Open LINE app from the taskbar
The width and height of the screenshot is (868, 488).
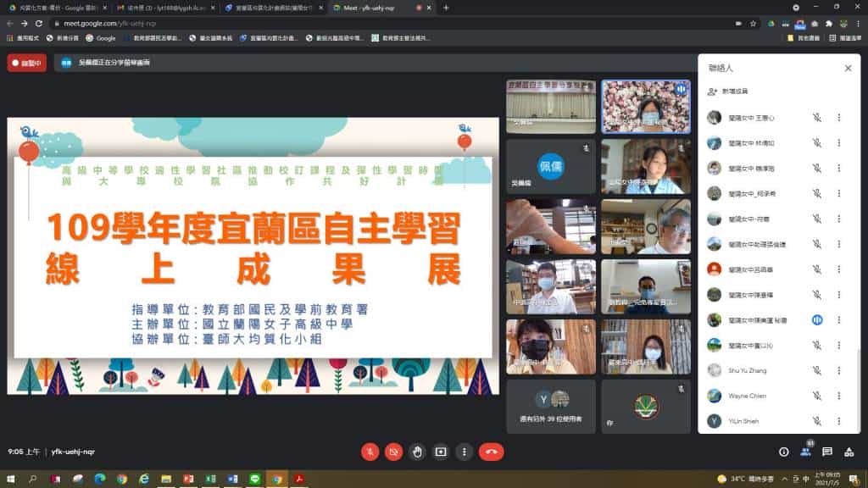[255, 479]
